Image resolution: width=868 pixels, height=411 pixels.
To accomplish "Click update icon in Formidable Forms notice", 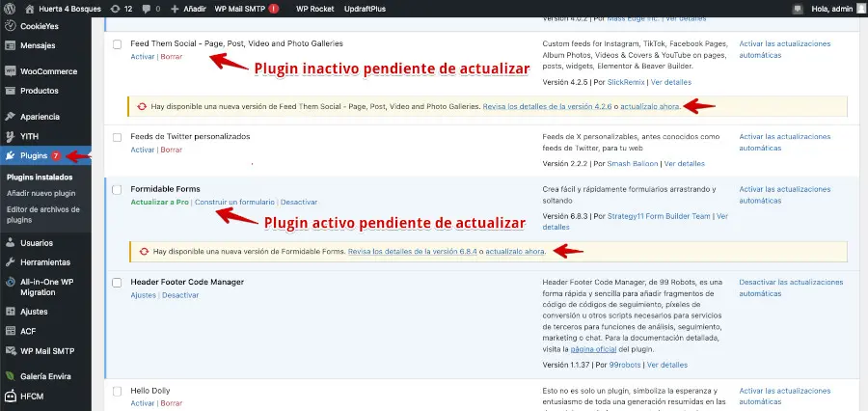I will [x=144, y=252].
